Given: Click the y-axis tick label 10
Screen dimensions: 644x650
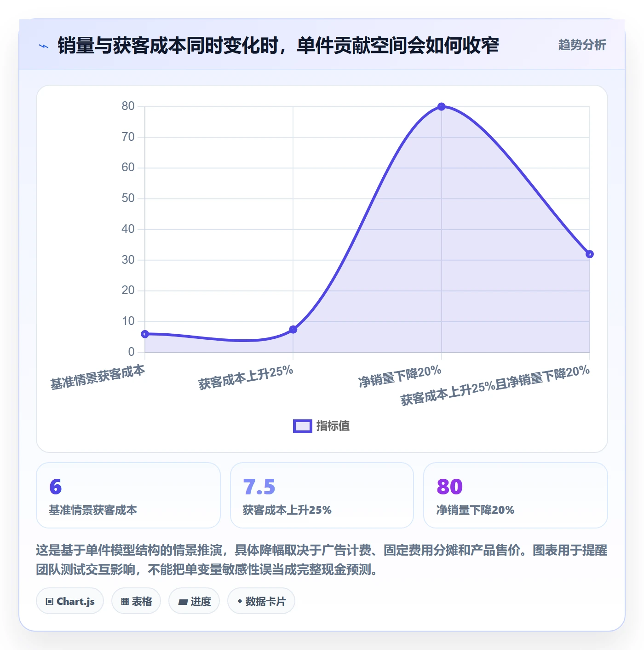Looking at the screenshot, I should [128, 321].
